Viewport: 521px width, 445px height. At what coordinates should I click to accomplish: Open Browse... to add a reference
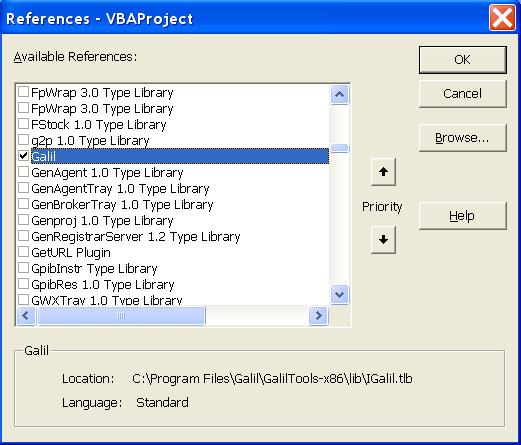pyautogui.click(x=463, y=138)
